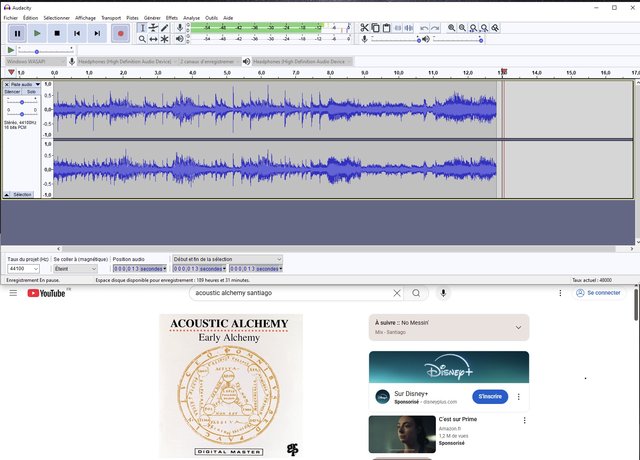Open the playback device Headphones dropdown

pos(302,62)
